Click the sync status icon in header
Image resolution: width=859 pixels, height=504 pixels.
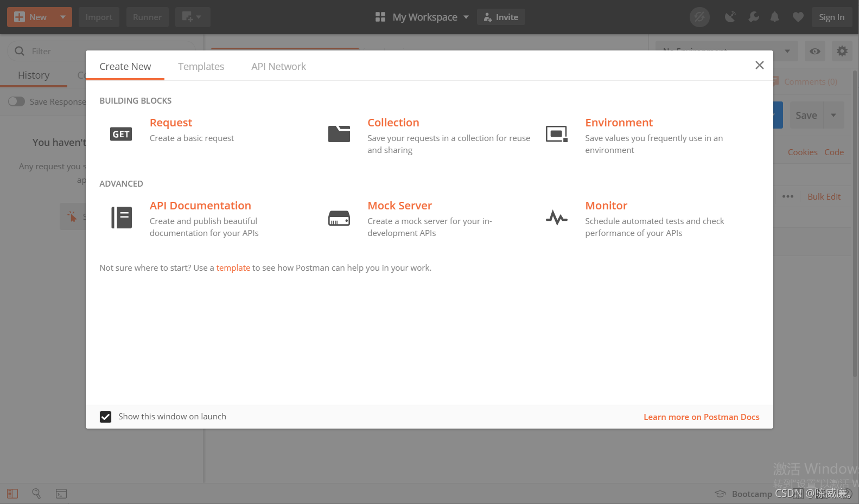click(699, 17)
